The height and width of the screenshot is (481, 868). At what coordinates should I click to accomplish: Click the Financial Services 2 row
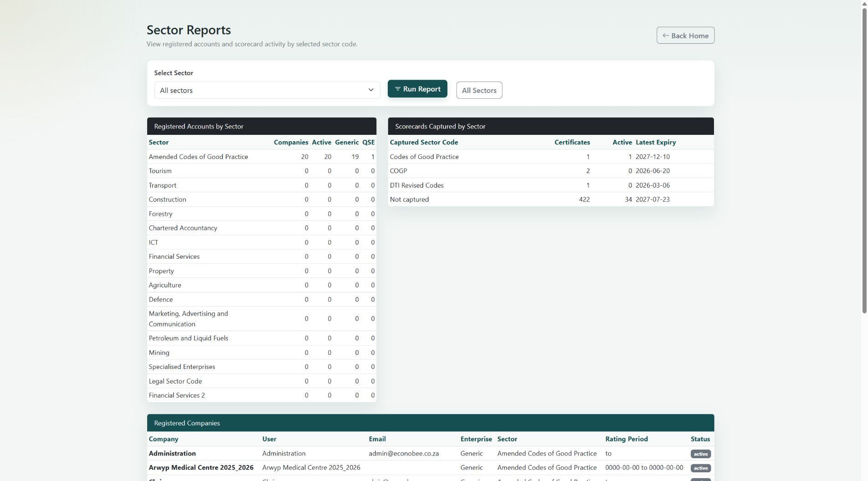pos(262,395)
